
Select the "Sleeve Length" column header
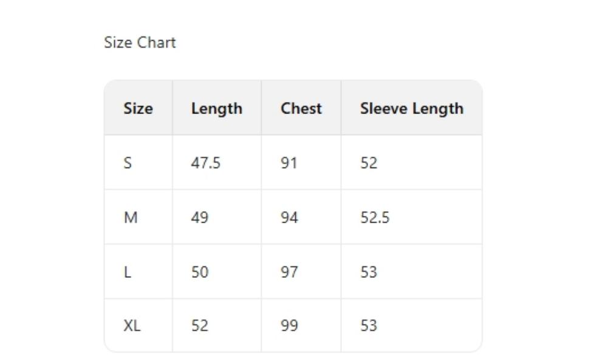(411, 109)
